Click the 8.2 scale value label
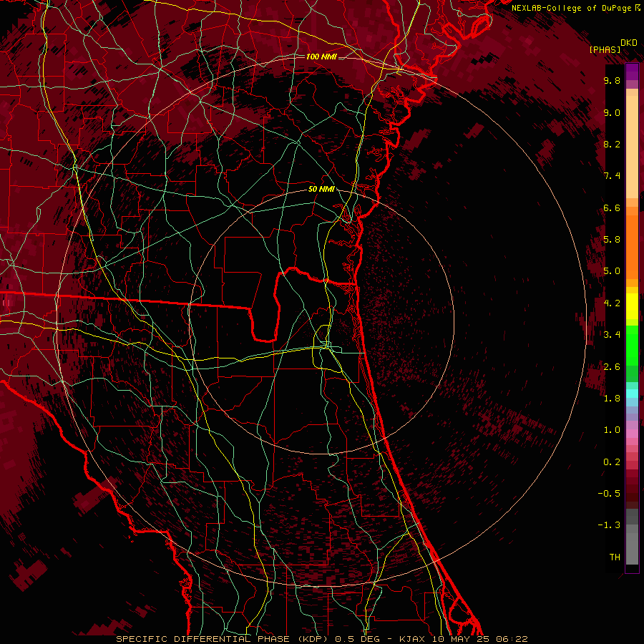The width and height of the screenshot is (644, 644). [612, 144]
